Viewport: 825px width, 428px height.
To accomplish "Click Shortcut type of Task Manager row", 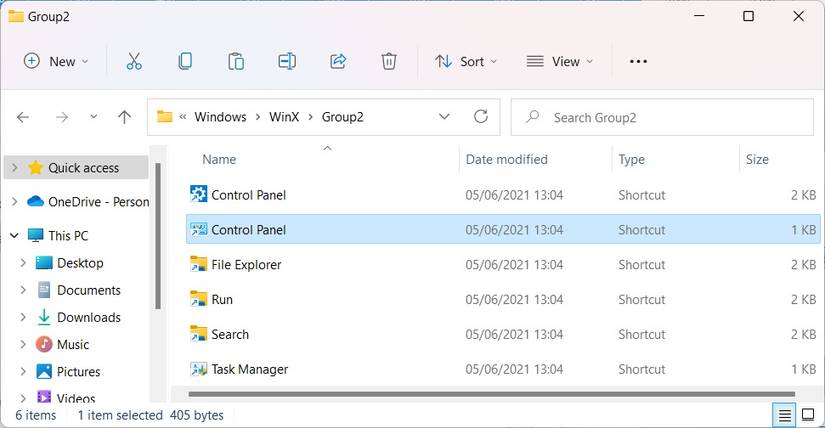I will (x=642, y=369).
